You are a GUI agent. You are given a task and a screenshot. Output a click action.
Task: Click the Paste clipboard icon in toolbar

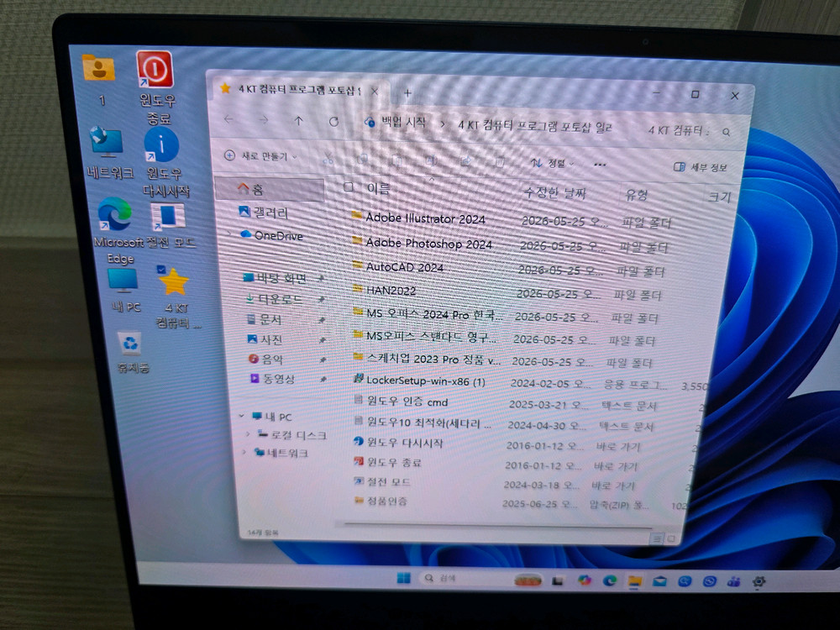397,160
